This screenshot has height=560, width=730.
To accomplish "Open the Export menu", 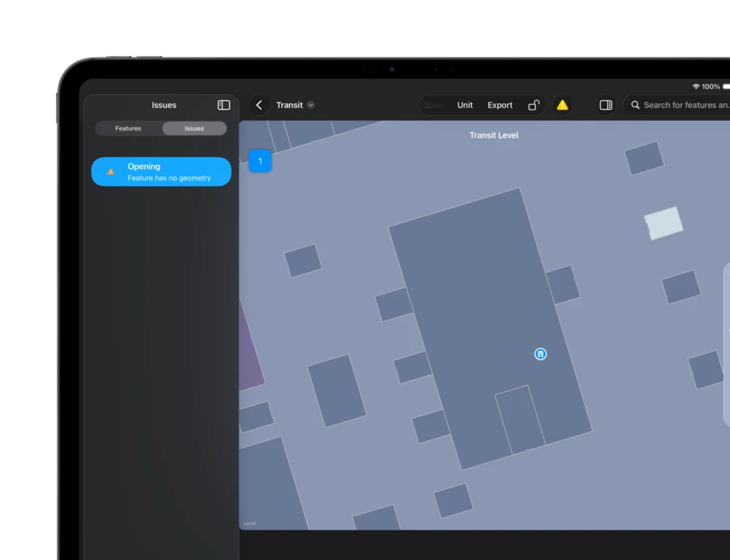I will (x=500, y=105).
